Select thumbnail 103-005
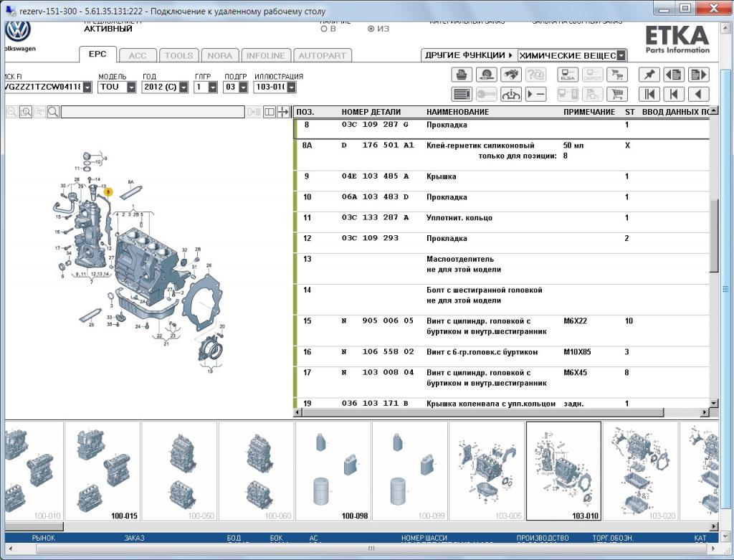This screenshot has height=560, width=734. coord(487,471)
